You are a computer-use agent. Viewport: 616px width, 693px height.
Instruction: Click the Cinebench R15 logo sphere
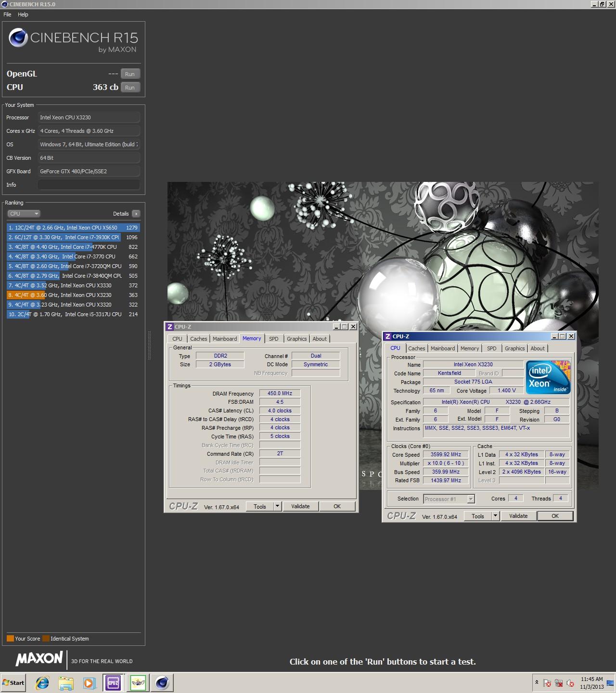tap(18, 38)
